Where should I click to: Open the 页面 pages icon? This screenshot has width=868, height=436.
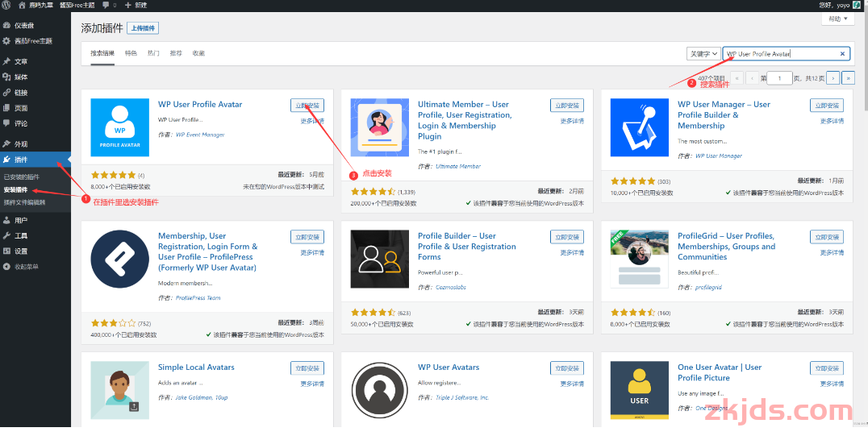point(6,108)
